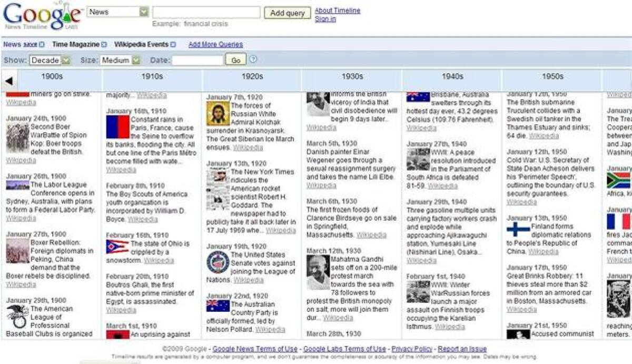Click the South African flag thumbnail
632x364 pixels.
pyautogui.click(x=618, y=180)
